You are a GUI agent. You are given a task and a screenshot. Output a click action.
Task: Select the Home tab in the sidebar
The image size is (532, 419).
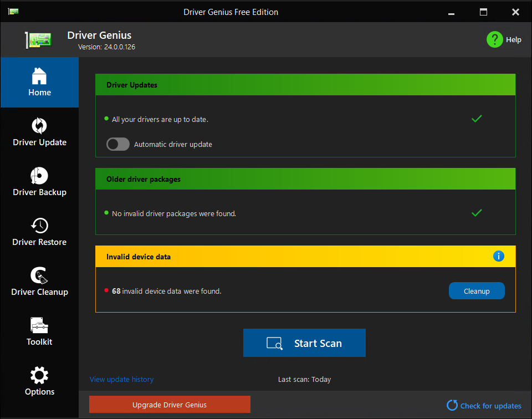[x=39, y=83]
